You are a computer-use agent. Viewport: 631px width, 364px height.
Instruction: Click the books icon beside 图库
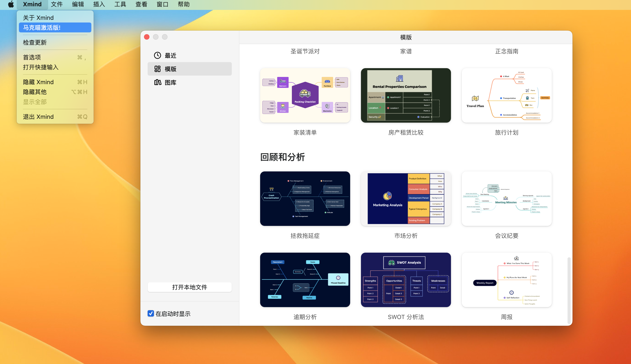[x=157, y=82]
